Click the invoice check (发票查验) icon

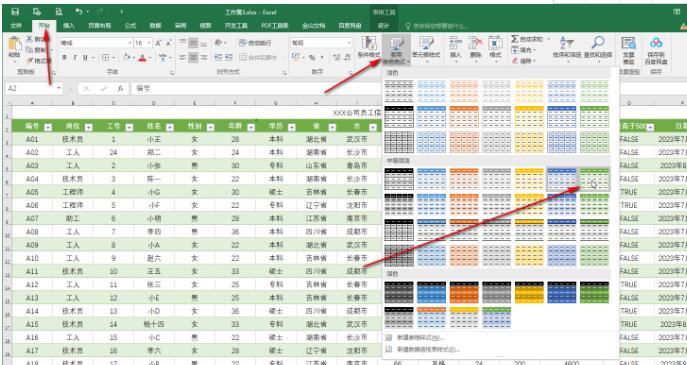[x=628, y=43]
